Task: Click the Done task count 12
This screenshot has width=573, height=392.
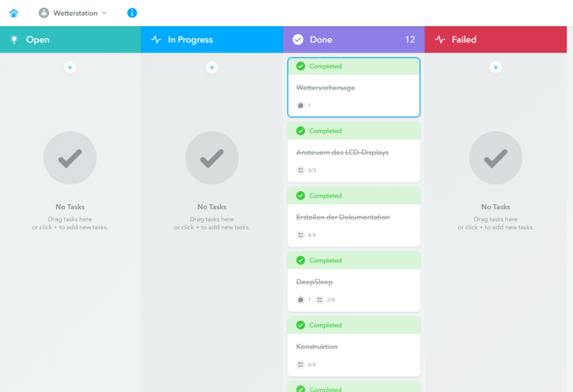Action: [410, 40]
